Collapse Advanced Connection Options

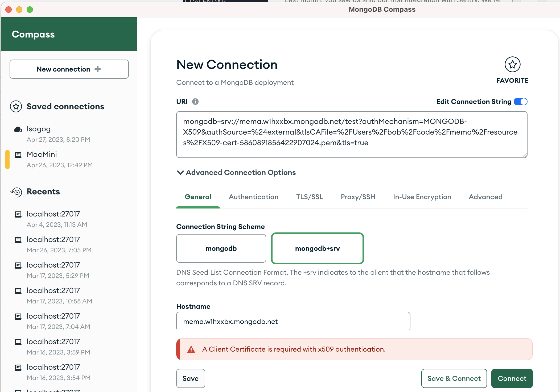click(x=180, y=173)
